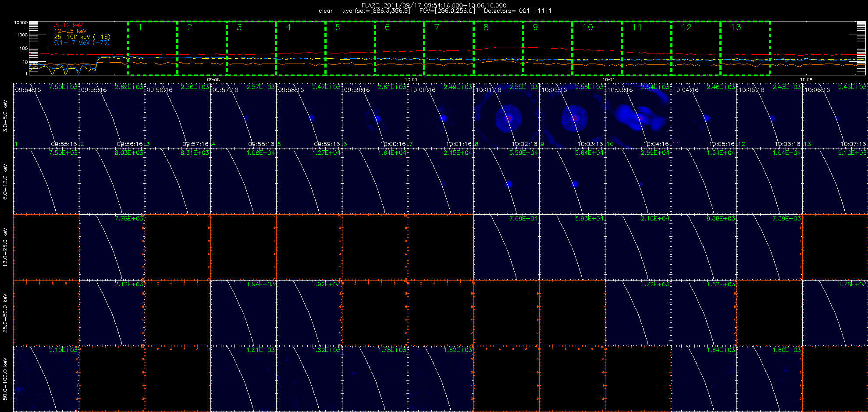Click the blue '0.1-17 MeV (-75)' legend entry
Screen dimensions: 868x412
pyautogui.click(x=82, y=43)
